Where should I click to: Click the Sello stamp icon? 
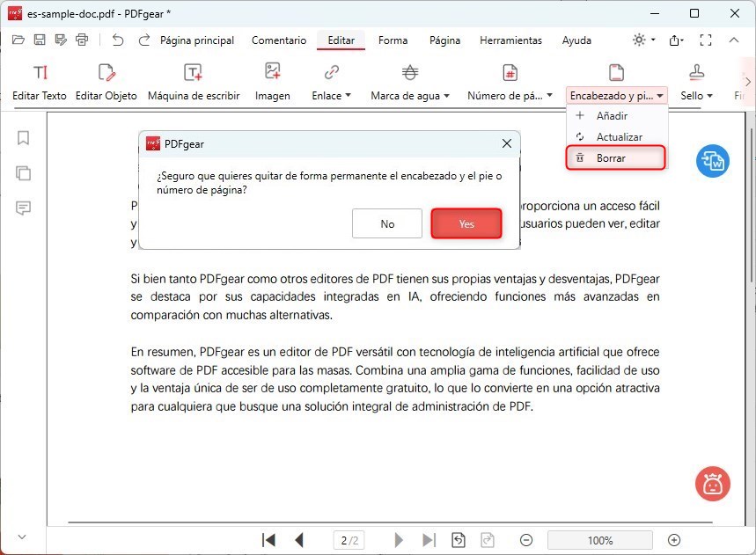(697, 72)
